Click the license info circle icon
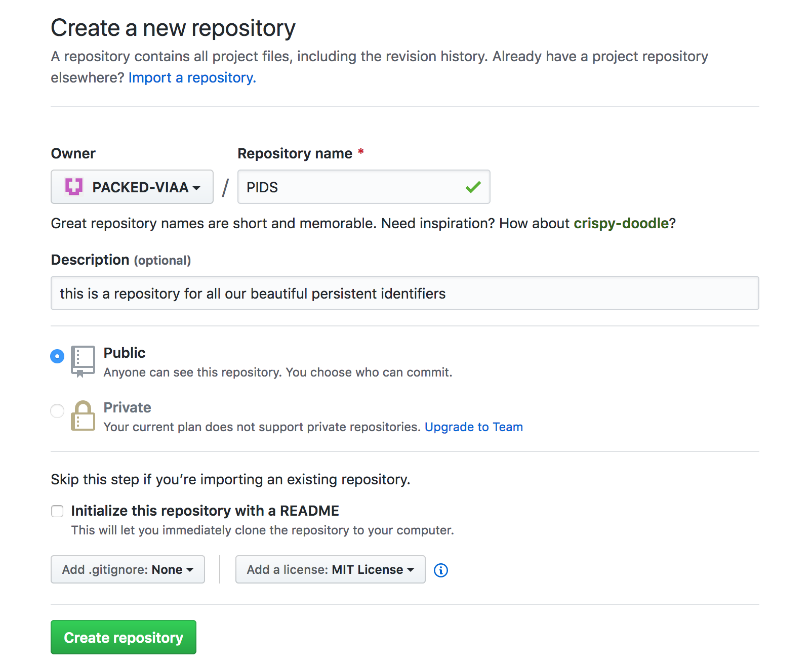The image size is (812, 666). 441,570
